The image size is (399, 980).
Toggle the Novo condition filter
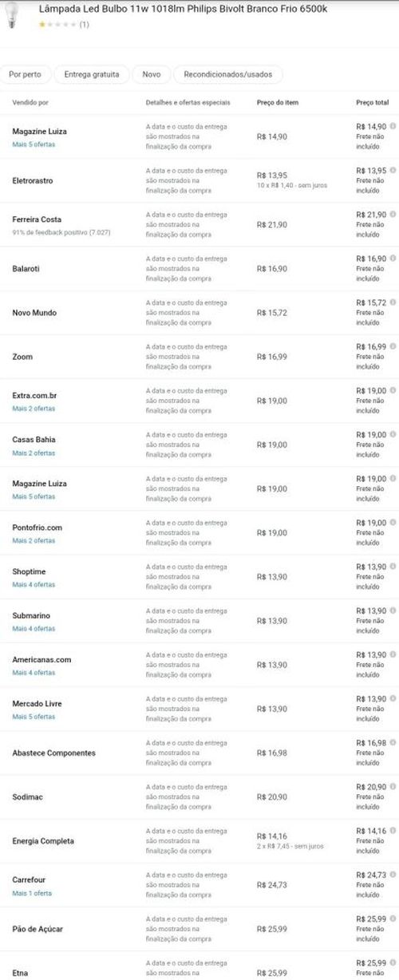tap(152, 74)
